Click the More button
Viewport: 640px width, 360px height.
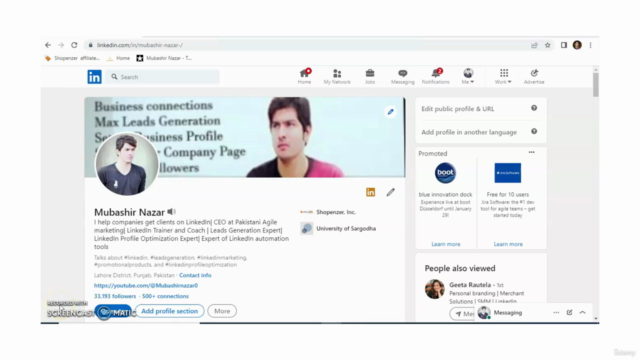(222, 311)
